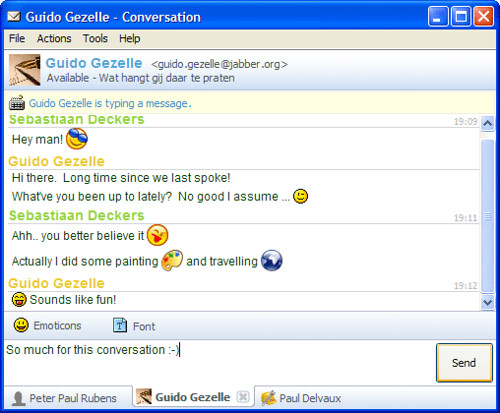
Task: Switch to the Paul Delvaux tab
Action: click(x=301, y=398)
